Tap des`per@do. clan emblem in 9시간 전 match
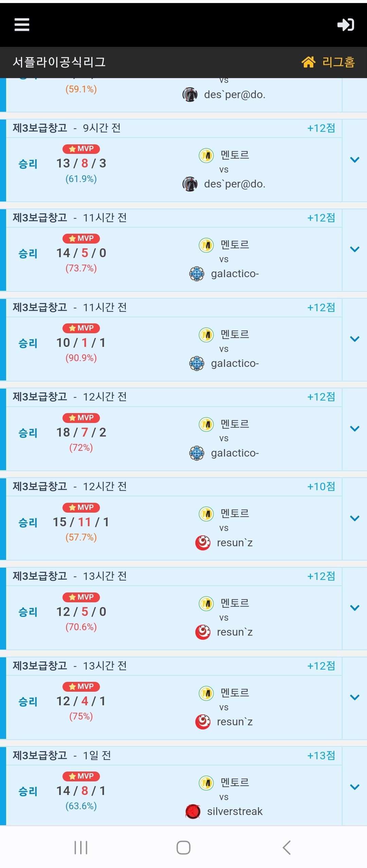Viewport: 367px width, 868px height. tap(190, 184)
